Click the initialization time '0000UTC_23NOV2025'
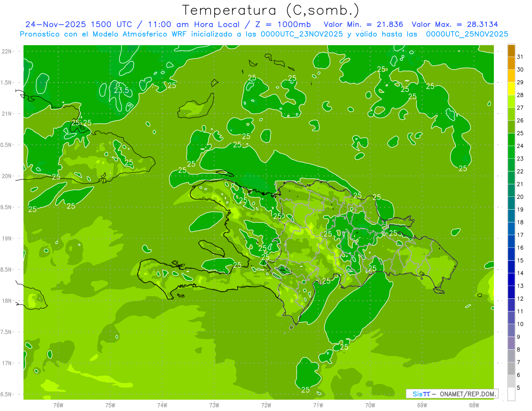 [301, 34]
